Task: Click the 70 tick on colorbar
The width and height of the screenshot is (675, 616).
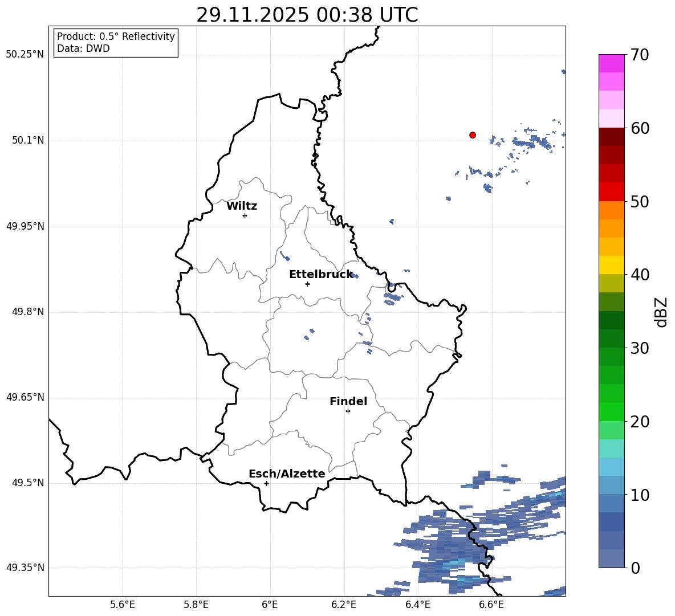Action: click(x=640, y=55)
